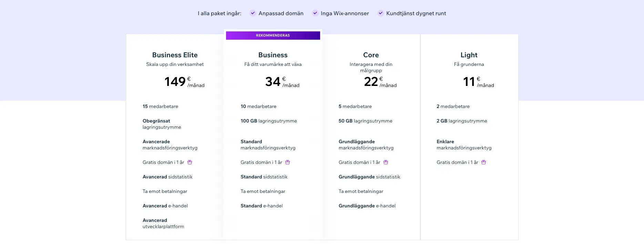
Task: Click 'Obegränsat lagringsutrymme' feature
Action: coord(162,124)
